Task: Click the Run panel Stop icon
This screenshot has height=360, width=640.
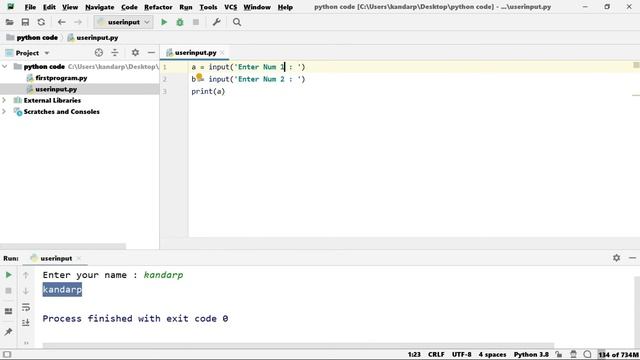Action: [x=8, y=291]
